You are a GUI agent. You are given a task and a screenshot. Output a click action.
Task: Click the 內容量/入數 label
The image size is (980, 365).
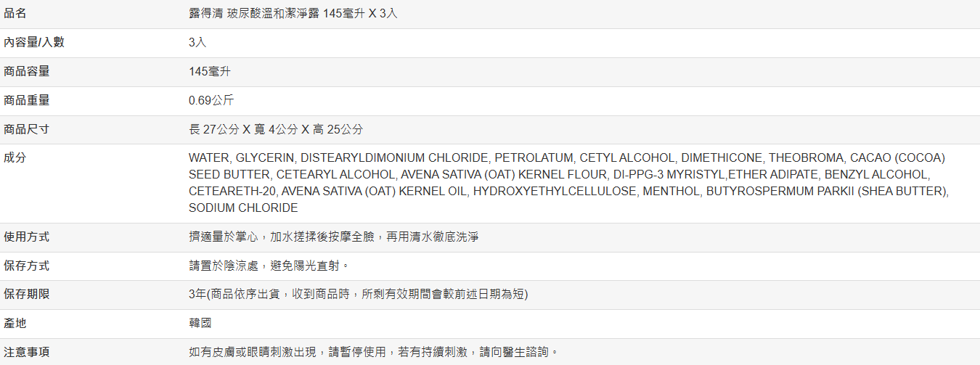point(33,42)
